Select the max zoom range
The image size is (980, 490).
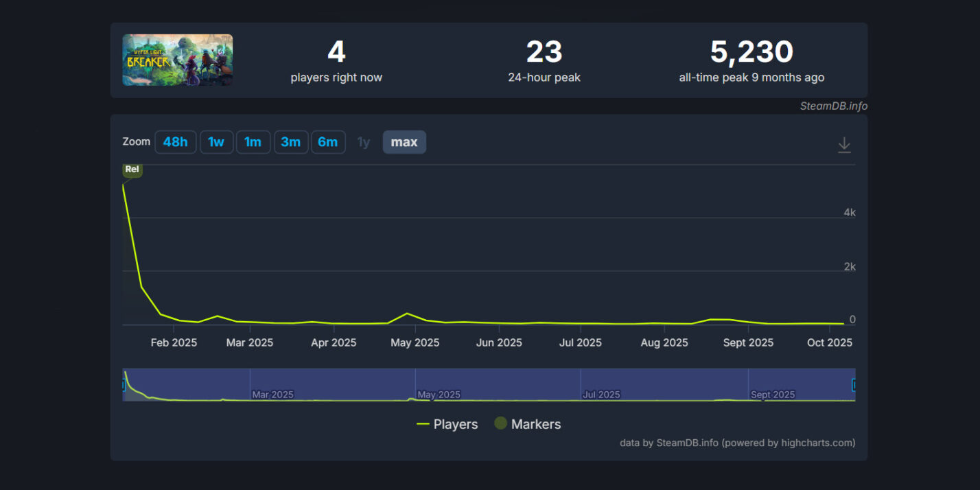click(404, 142)
